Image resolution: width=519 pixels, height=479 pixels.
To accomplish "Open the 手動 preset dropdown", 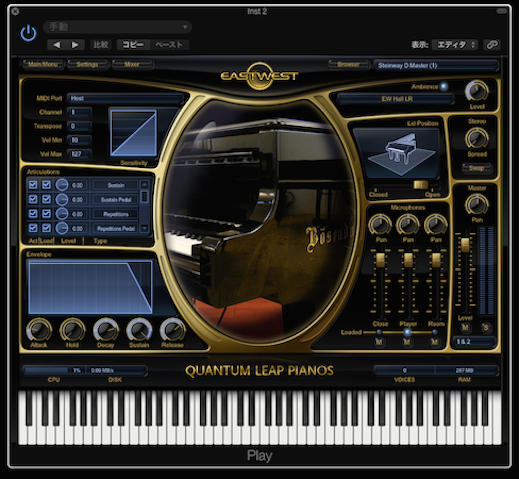I will [x=117, y=27].
